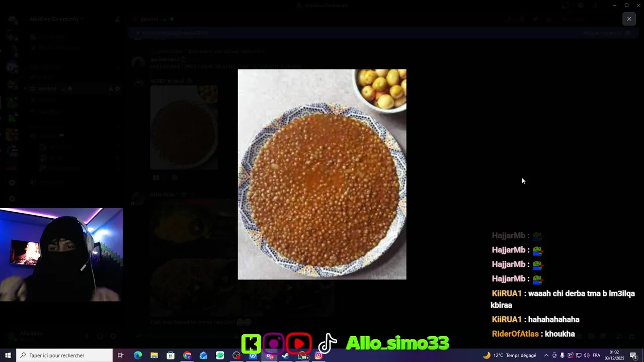This screenshot has width=644, height=362.
Task: Open the network status tray icon
Action: (x=578, y=355)
